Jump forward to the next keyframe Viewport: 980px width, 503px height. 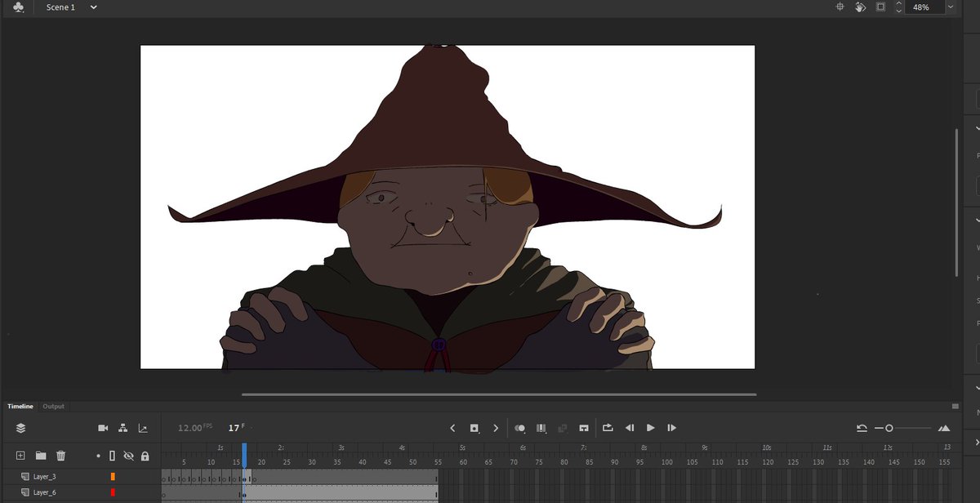pos(496,428)
